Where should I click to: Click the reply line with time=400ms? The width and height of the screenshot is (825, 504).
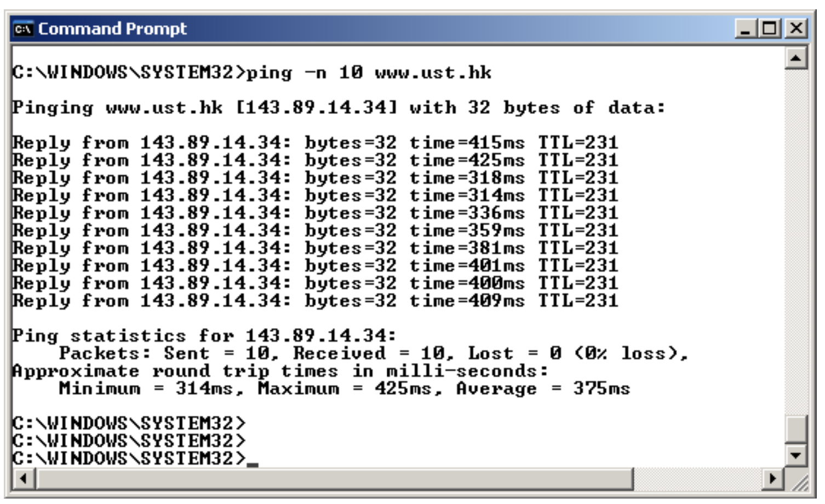click(x=315, y=283)
